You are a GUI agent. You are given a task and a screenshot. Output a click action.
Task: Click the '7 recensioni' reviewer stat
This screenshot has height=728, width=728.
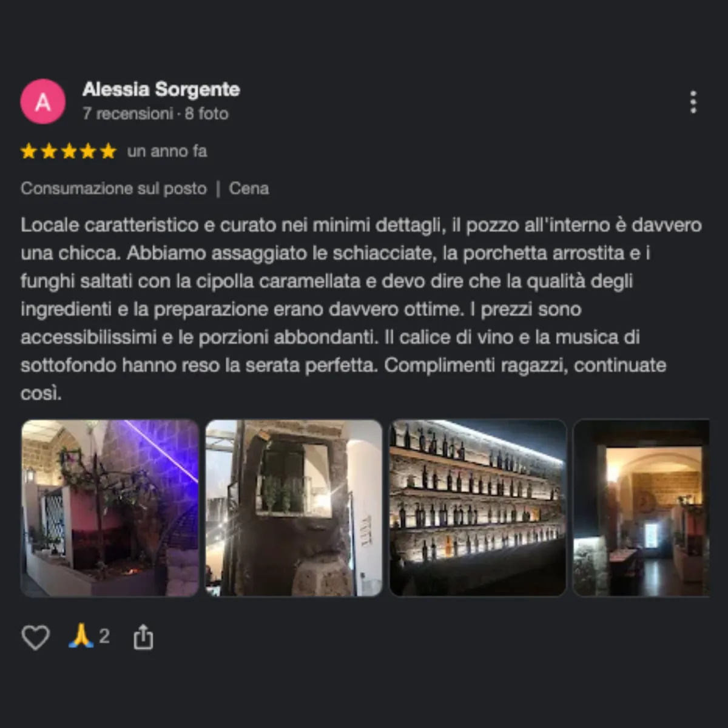coord(128,113)
